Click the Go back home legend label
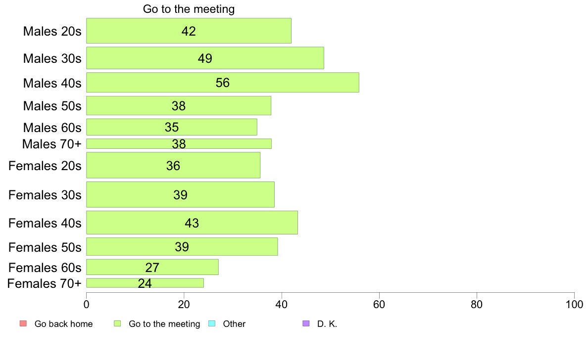The image size is (588, 364). [x=63, y=324]
